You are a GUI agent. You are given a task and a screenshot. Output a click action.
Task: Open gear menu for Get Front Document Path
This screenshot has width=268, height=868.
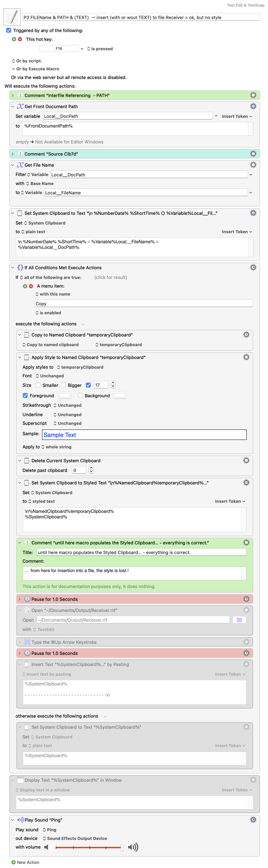coord(253,107)
